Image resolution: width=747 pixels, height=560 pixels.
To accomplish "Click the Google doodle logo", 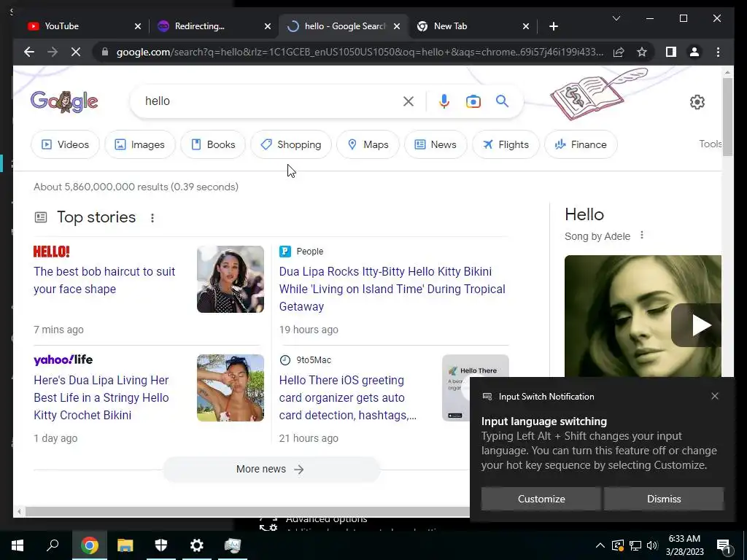I will pos(64,101).
